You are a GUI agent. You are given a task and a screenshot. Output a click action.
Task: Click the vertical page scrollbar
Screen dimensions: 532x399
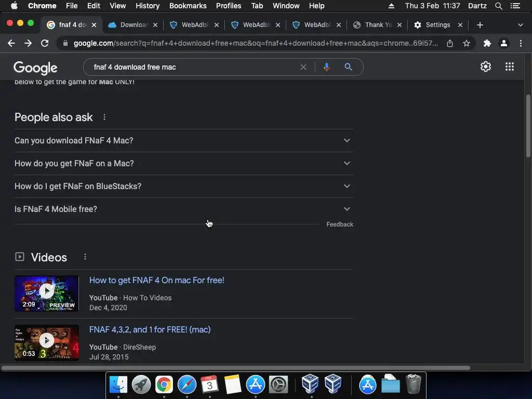tap(528, 126)
